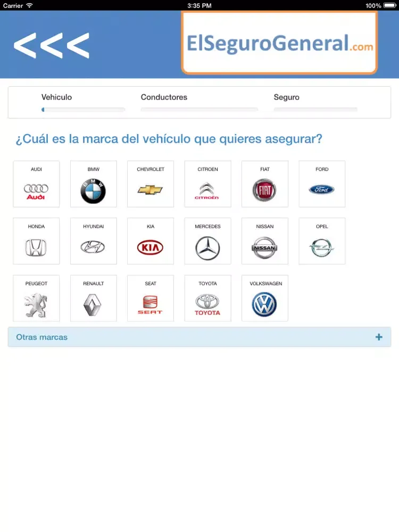Screen dimensions: 399x532
Task: Open the ElSeguroGeneral.com logo banner
Action: 279,43
